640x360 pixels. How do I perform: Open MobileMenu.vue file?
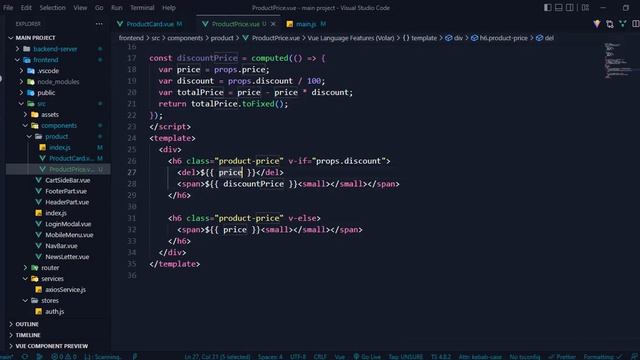[69, 235]
